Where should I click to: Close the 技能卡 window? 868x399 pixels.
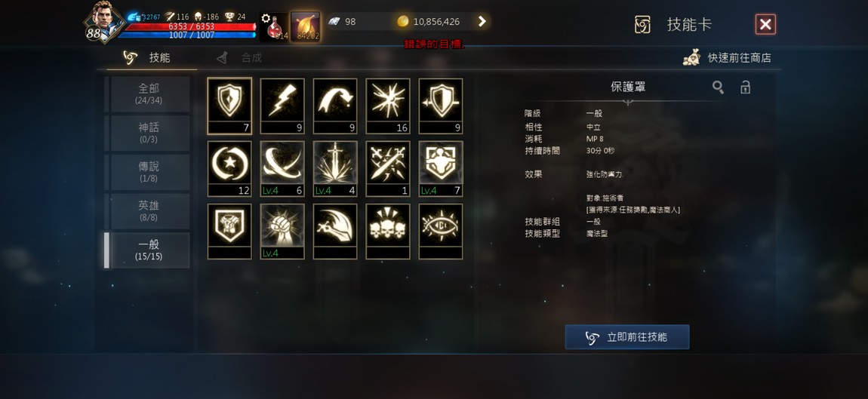click(765, 24)
